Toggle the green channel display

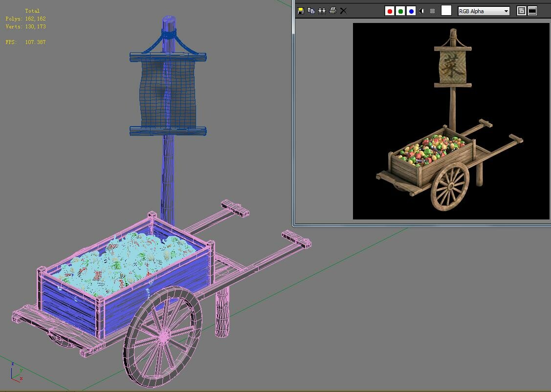pos(400,11)
